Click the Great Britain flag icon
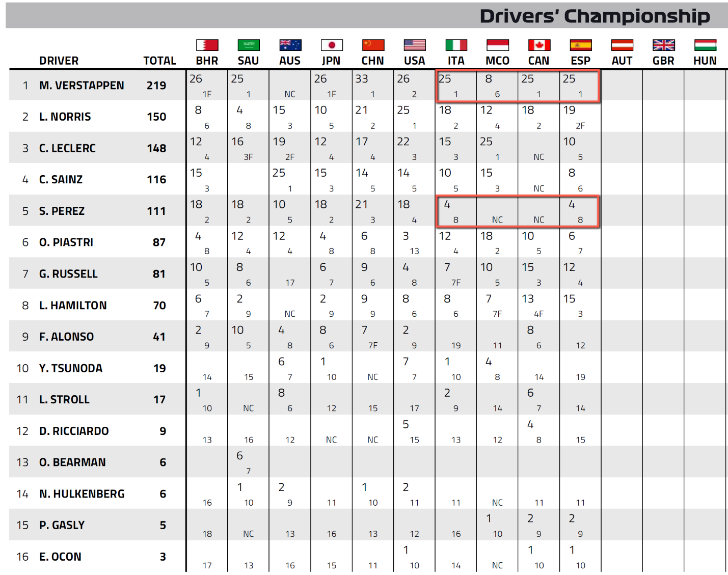 [x=664, y=45]
